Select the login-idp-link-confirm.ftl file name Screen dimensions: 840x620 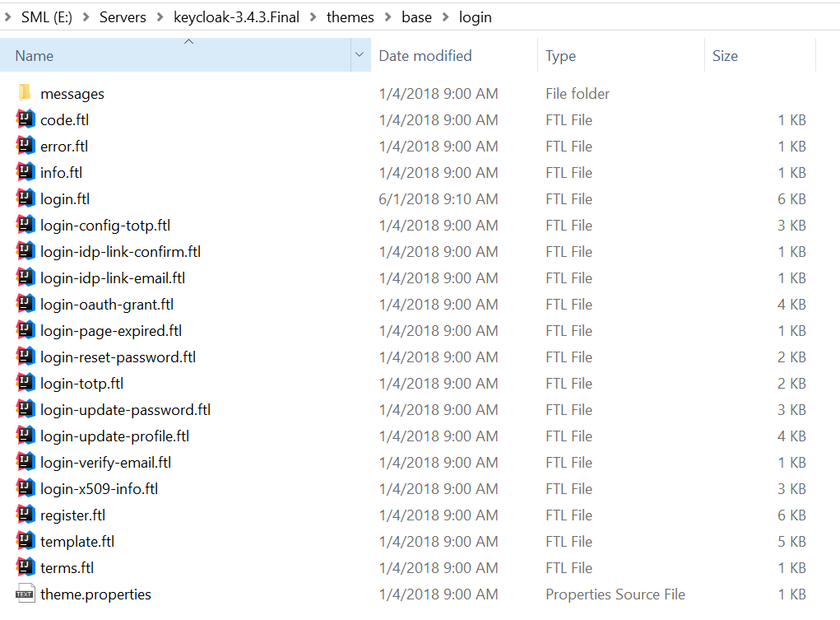121,251
